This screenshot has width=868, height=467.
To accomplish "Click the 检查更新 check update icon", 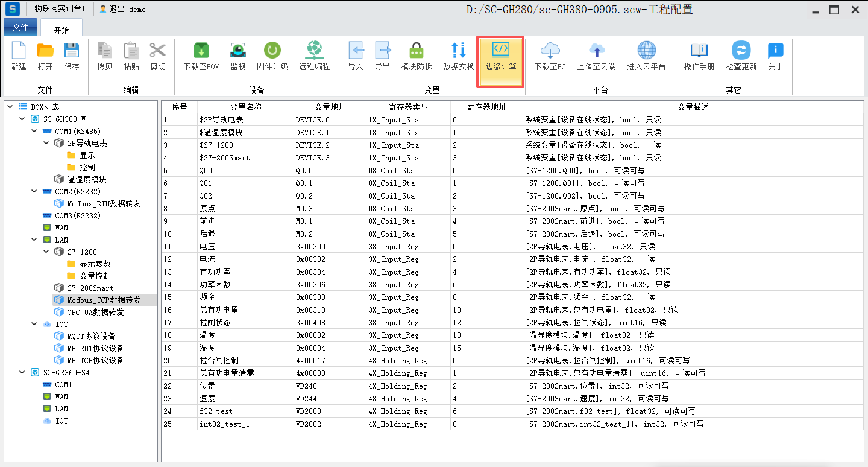I will pos(741,51).
